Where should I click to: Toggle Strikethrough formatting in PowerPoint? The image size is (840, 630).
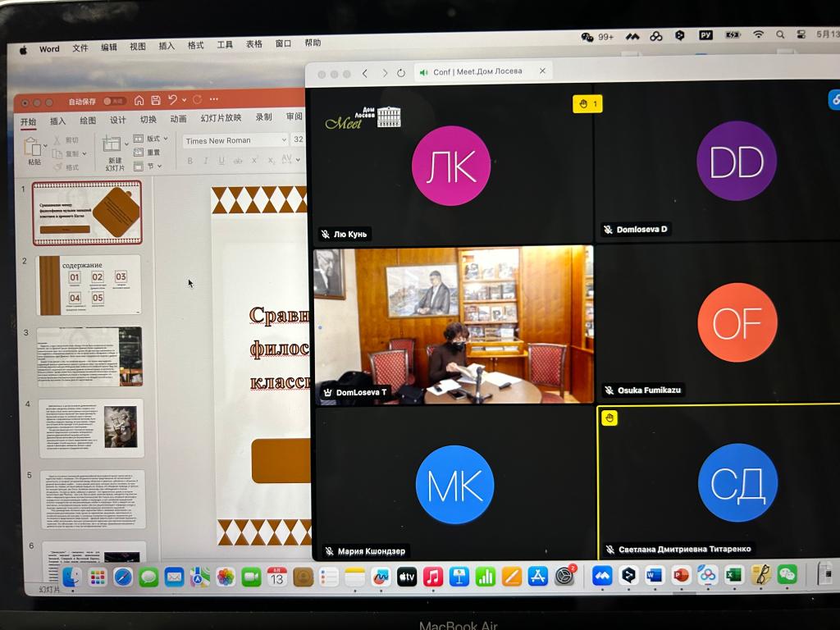click(238, 160)
